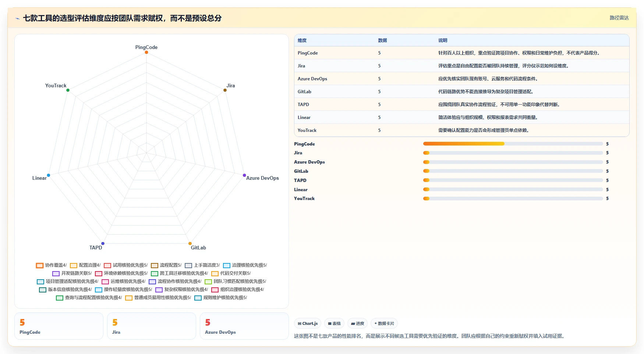This screenshot has height=354, width=644.
Task: Click the green YouTrack radar point
Action: point(68,90)
